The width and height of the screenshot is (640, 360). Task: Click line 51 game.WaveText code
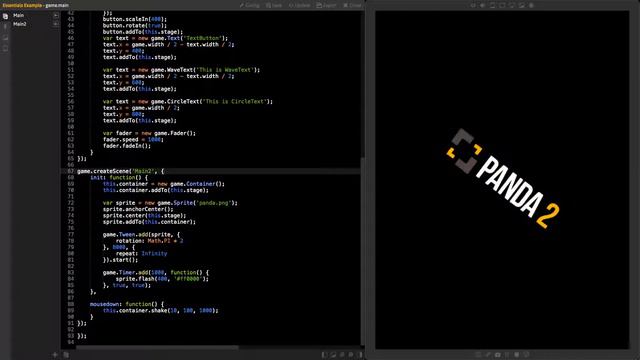pyautogui.click(x=181, y=70)
